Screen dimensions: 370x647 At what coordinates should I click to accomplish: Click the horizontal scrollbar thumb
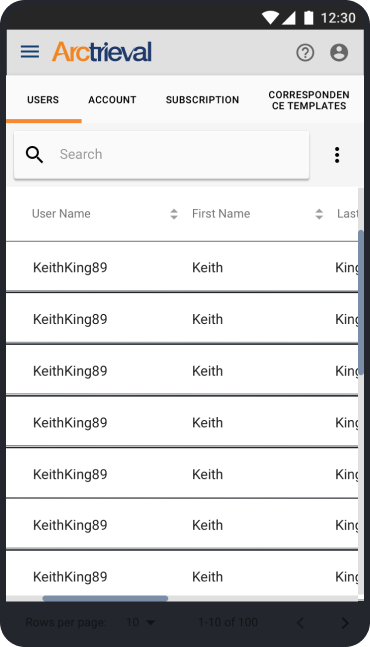click(105, 598)
